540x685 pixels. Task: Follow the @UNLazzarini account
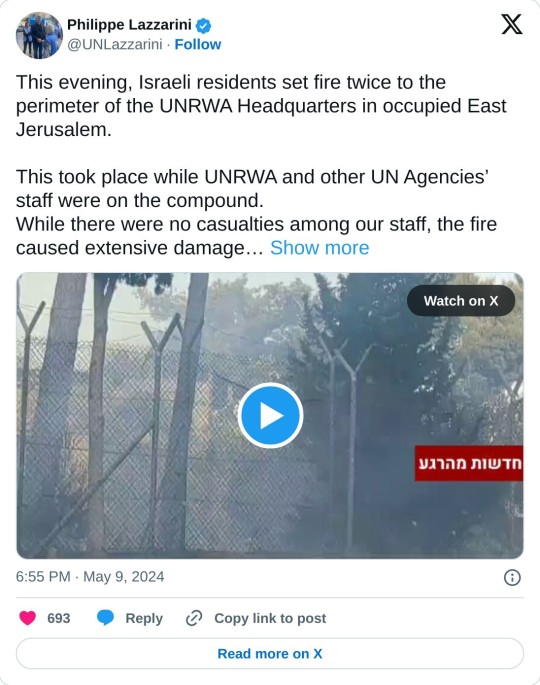point(198,44)
